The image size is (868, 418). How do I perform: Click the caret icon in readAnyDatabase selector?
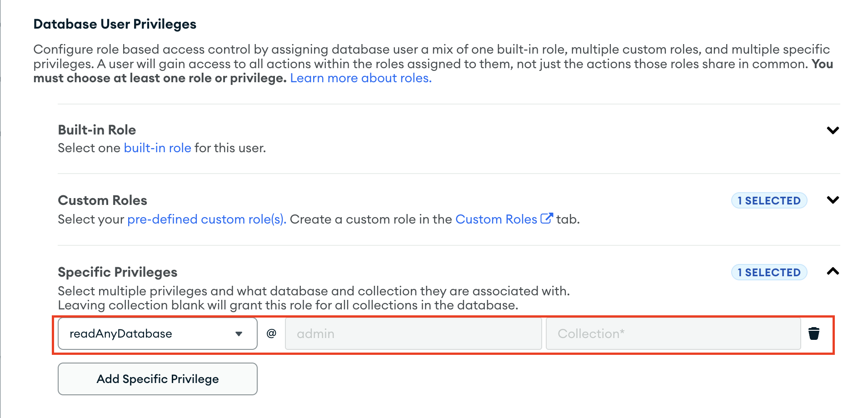pos(239,333)
